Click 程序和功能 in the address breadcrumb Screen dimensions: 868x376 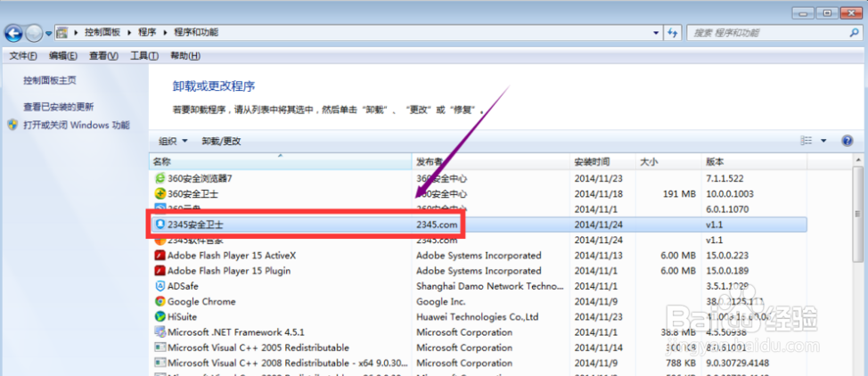pos(197,33)
